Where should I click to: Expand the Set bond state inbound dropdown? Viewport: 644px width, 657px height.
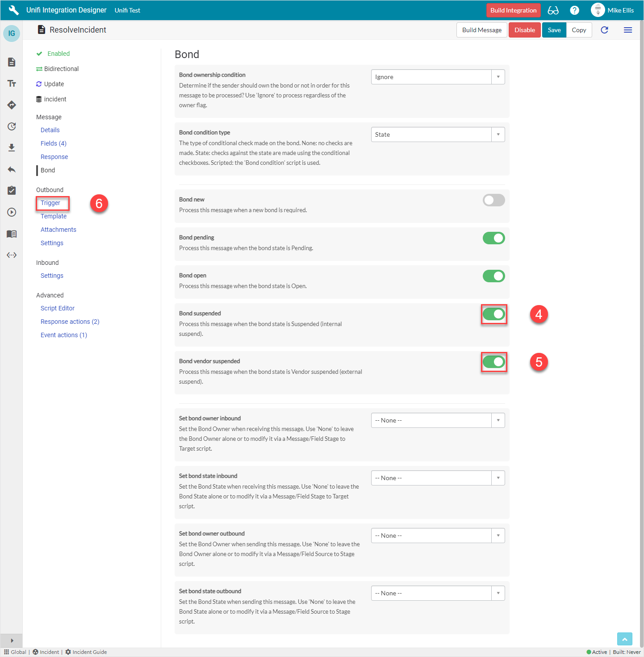(x=498, y=477)
